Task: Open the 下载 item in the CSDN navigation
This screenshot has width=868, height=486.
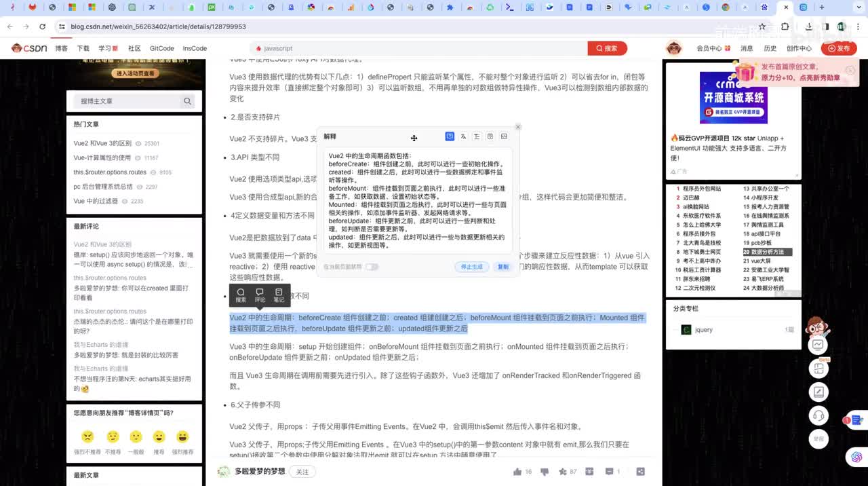Action: [83, 48]
